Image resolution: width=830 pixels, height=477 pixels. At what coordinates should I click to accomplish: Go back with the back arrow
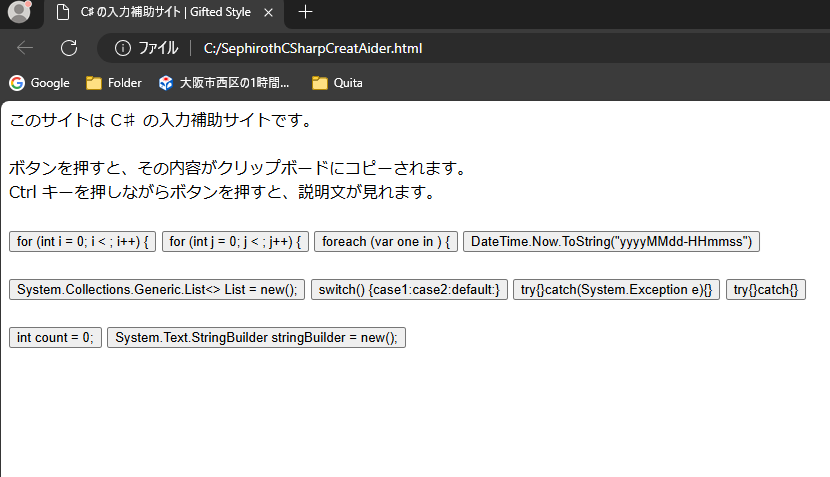25,48
